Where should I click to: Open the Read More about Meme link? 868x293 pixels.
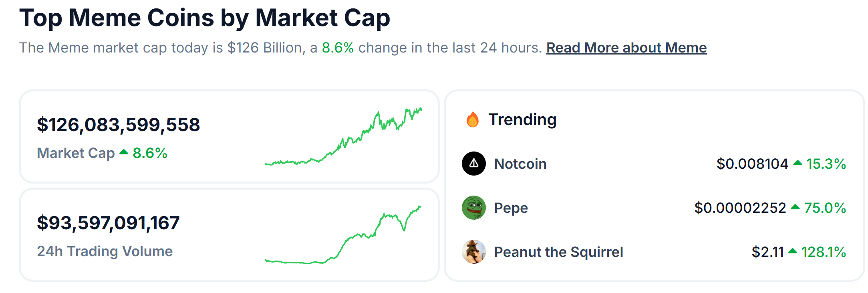click(626, 48)
